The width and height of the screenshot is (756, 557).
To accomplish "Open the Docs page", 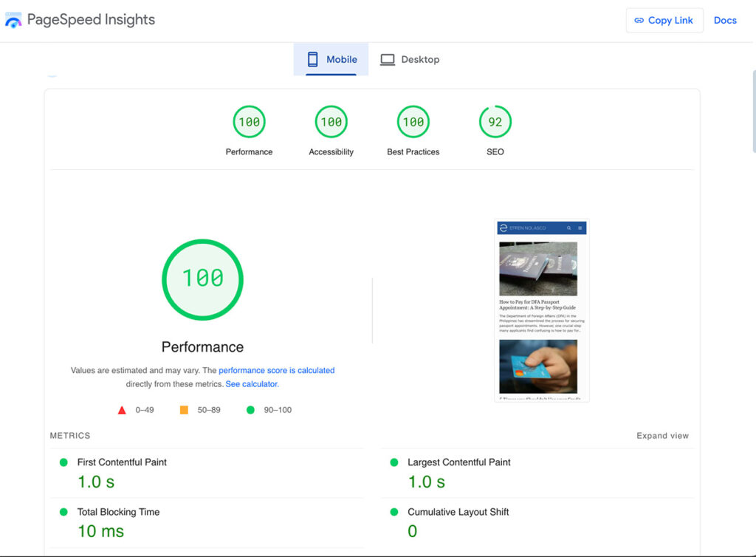I will 725,20.
